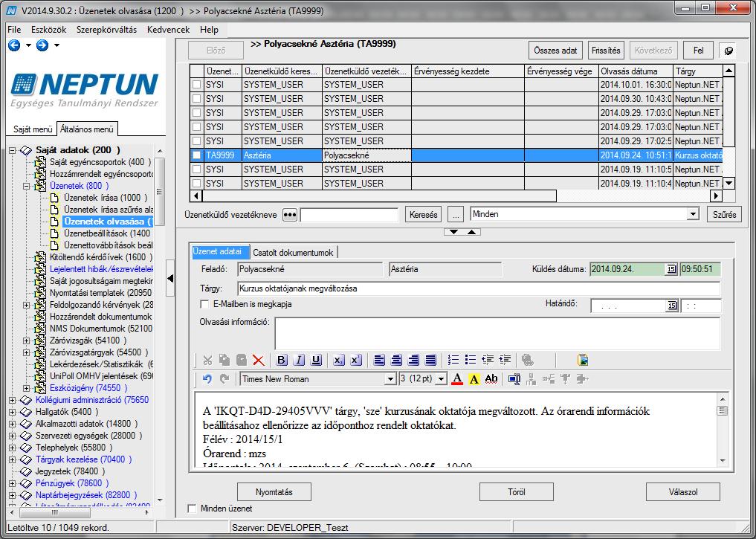Click the Nyomtatás button

pos(274,492)
